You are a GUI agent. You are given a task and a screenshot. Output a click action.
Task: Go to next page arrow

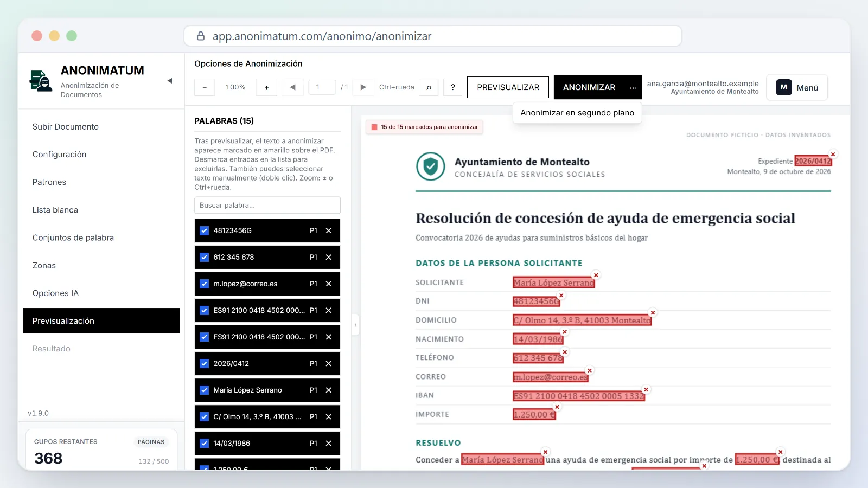click(x=363, y=87)
